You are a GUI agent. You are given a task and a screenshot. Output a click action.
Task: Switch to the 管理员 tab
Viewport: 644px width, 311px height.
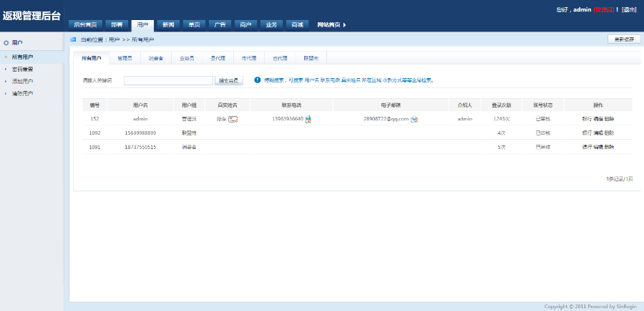(x=125, y=59)
